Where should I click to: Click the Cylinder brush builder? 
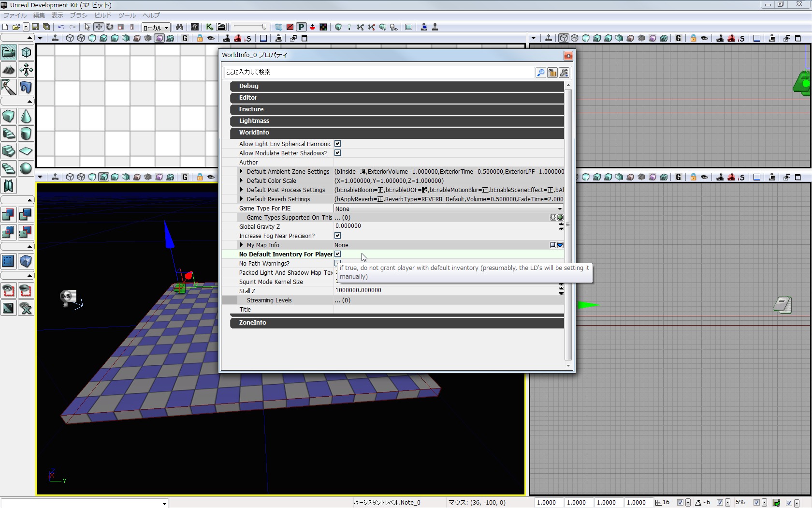pyautogui.click(x=26, y=134)
